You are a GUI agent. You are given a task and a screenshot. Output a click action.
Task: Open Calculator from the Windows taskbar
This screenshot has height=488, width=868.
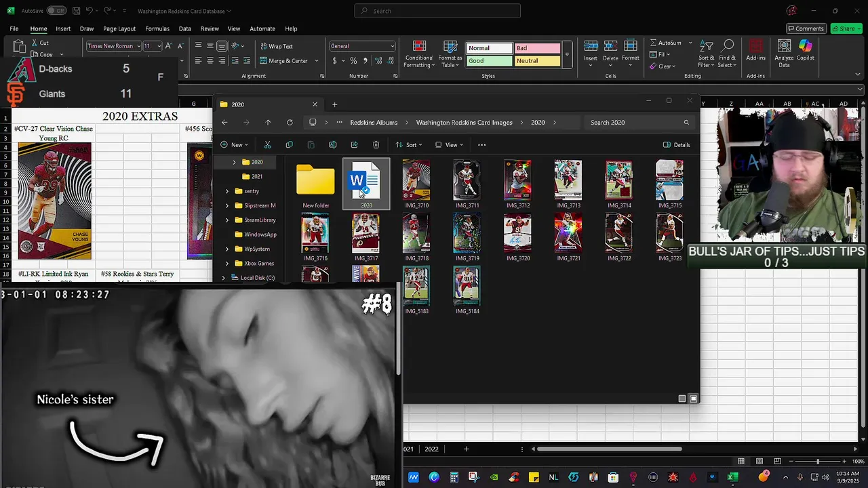coord(454,477)
